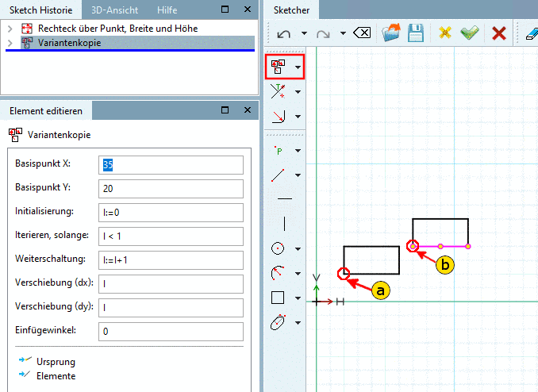
Task: Select the Circle tool icon
Action: (278, 248)
